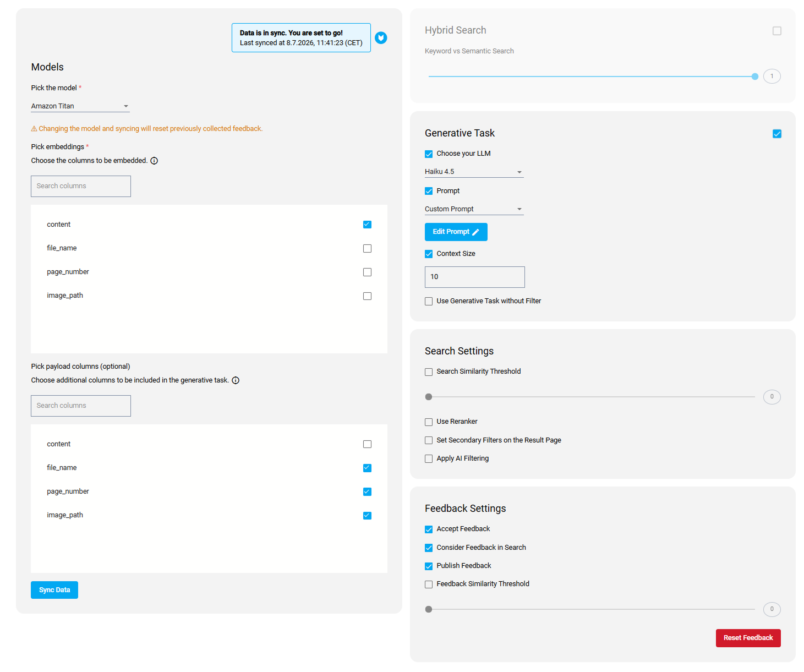Screen dimensions: 804x672
Task: Click the payload Search columns field
Action: pos(81,406)
